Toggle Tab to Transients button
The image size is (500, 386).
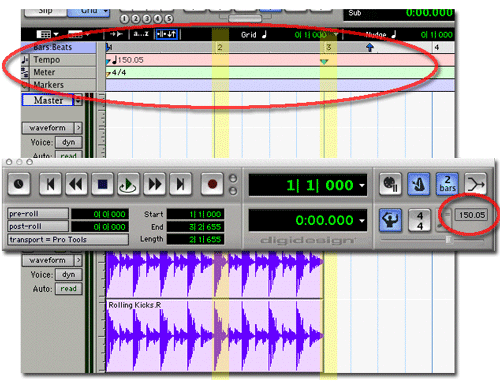tap(117, 34)
